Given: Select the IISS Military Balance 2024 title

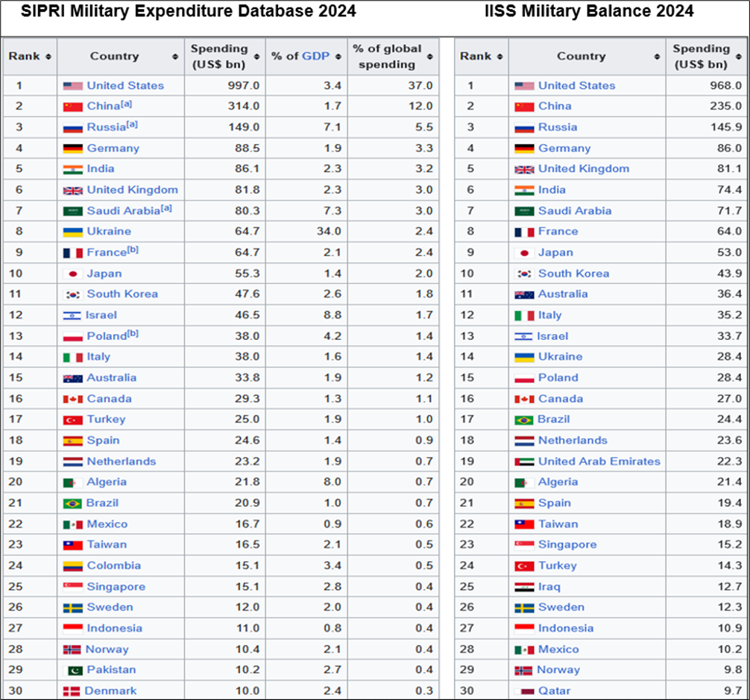Looking at the screenshot, I should [x=589, y=11].
